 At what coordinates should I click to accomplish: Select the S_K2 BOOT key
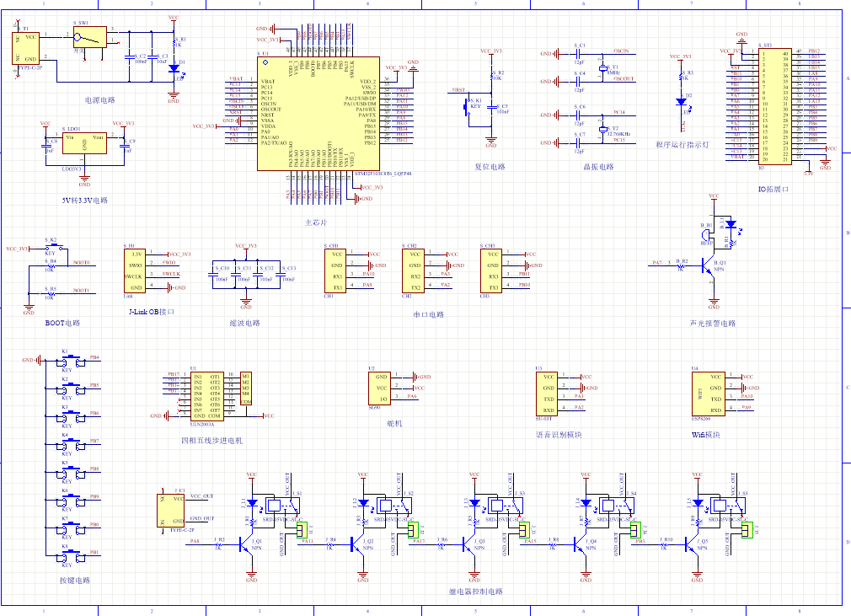56,248
